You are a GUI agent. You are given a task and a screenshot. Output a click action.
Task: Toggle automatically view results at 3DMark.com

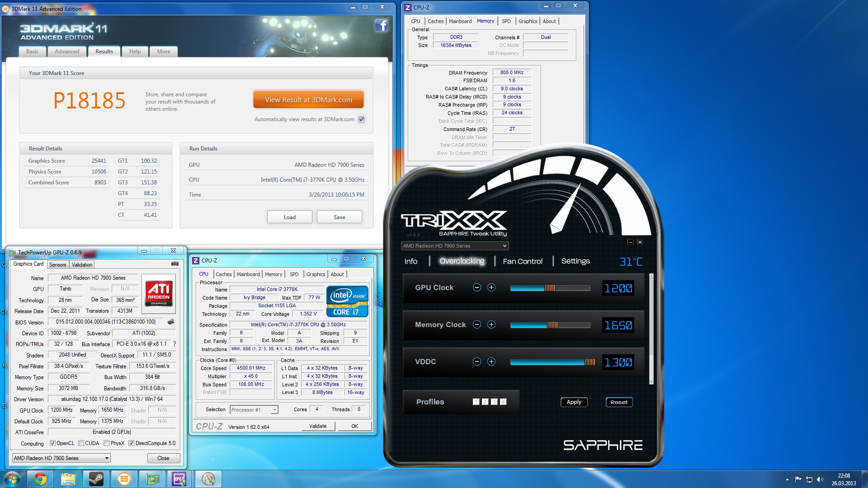point(361,120)
